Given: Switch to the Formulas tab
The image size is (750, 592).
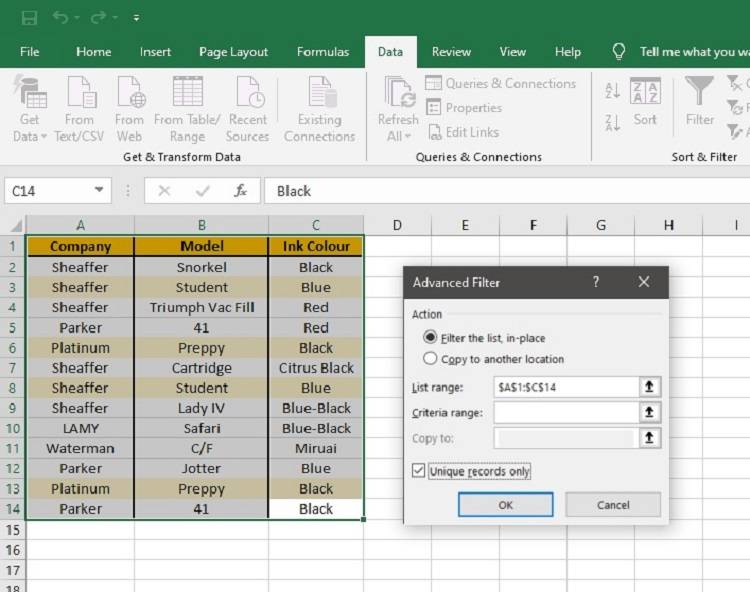Looking at the screenshot, I should click(323, 52).
